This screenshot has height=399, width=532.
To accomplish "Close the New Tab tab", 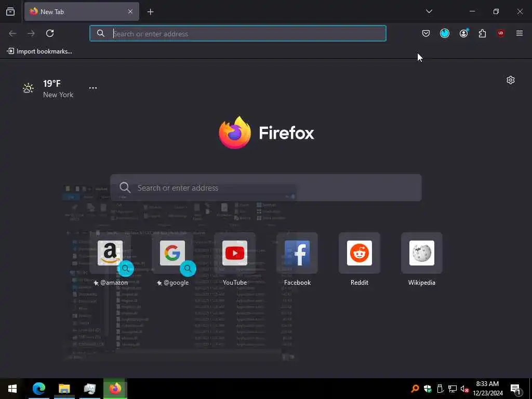I will tap(130, 11).
